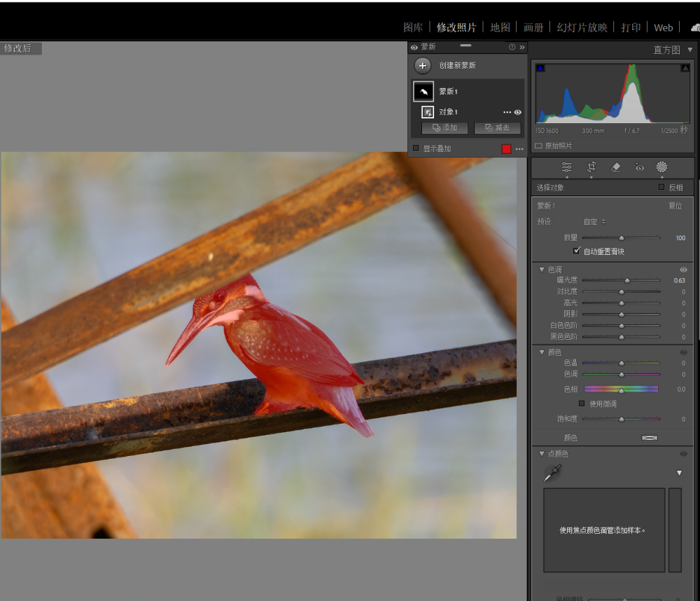Click the 黑色色阶 blacks slider handle

pyautogui.click(x=622, y=337)
